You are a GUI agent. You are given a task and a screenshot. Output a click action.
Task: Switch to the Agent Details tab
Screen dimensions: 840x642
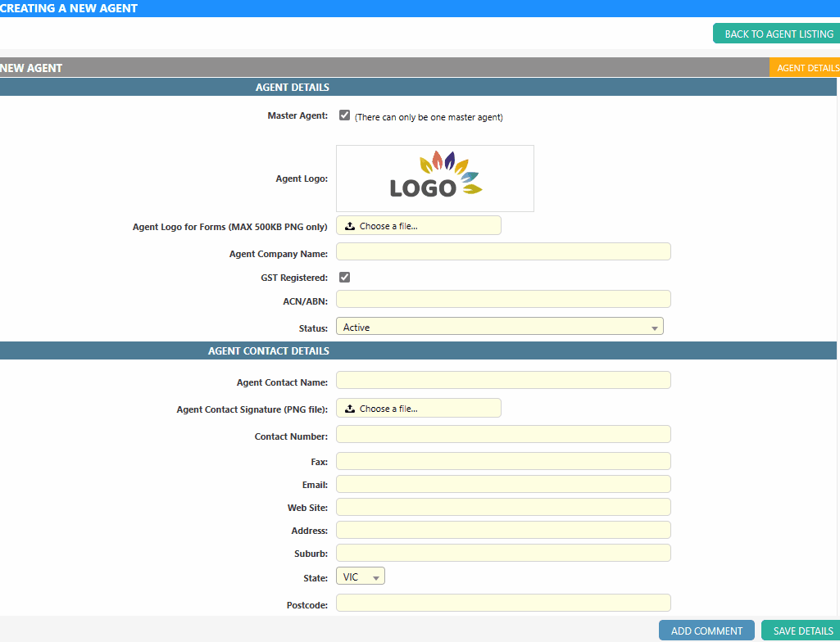(806, 68)
